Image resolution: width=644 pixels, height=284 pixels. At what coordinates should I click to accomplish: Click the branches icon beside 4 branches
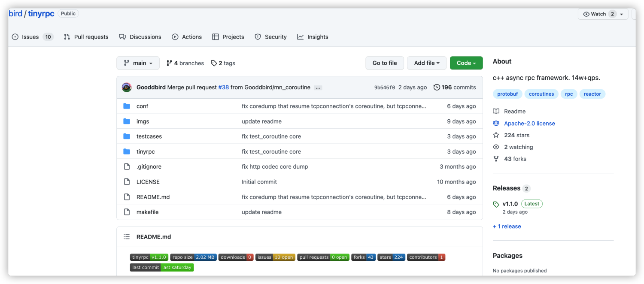[x=169, y=63]
